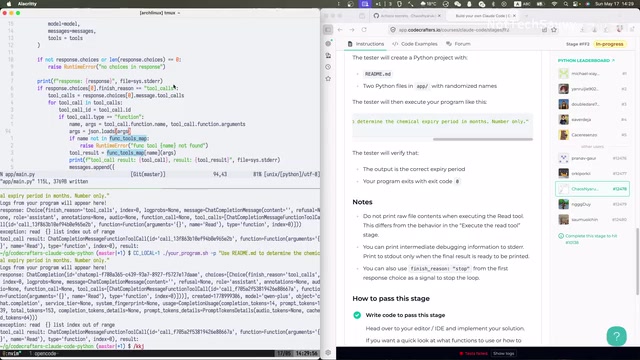The width and height of the screenshot is (640, 360).
Task: Open the date and time in menu bar
Action: pyautogui.click(x=614, y=4)
